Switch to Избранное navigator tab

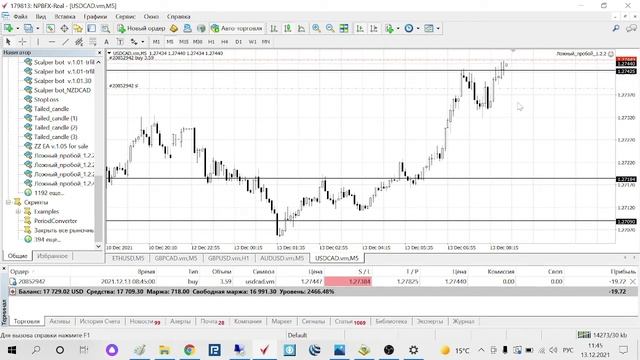coord(52,256)
